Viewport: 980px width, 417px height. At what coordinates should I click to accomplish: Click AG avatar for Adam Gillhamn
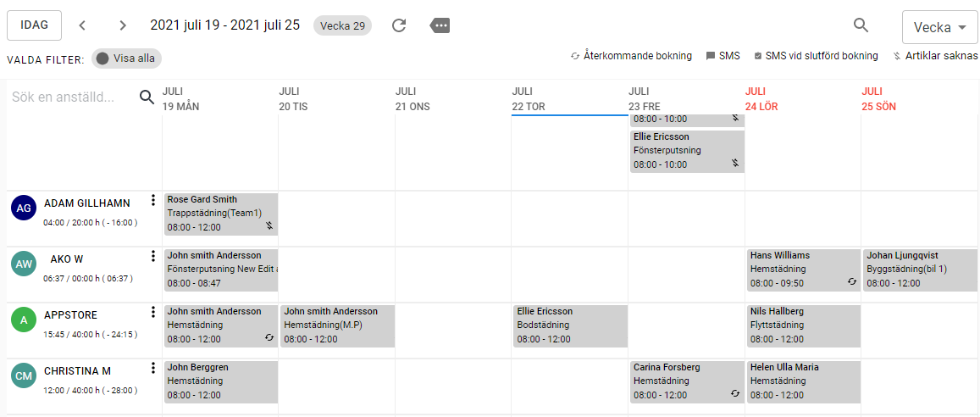point(25,208)
